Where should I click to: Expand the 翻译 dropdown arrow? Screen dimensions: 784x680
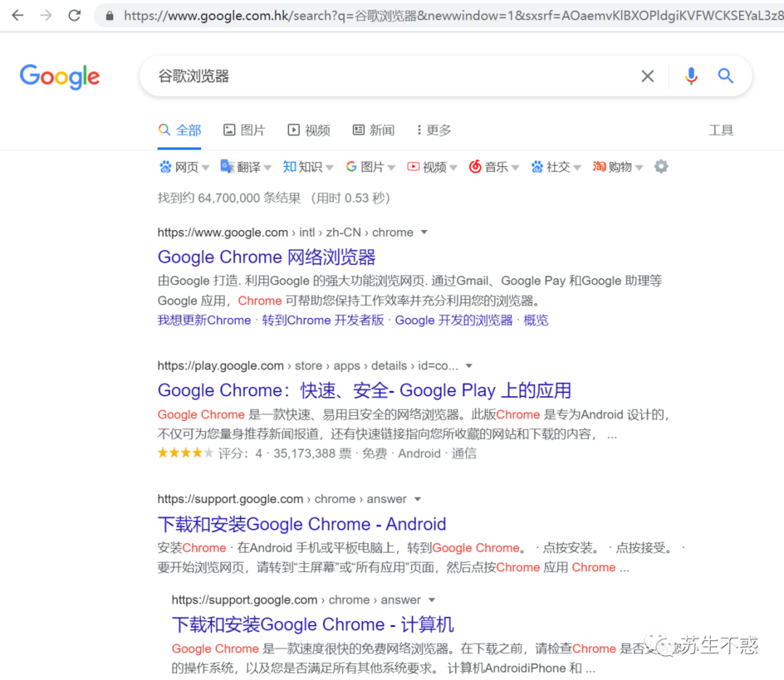click(267, 168)
